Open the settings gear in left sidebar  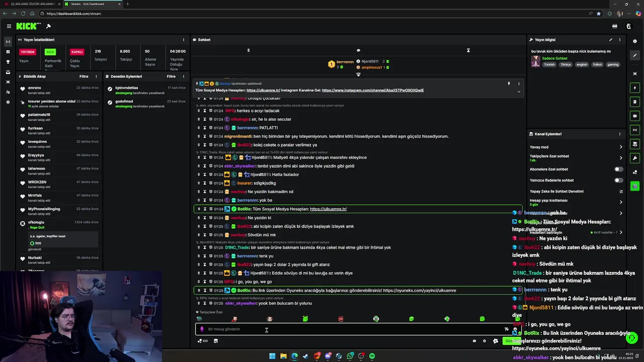pyautogui.click(x=8, y=102)
